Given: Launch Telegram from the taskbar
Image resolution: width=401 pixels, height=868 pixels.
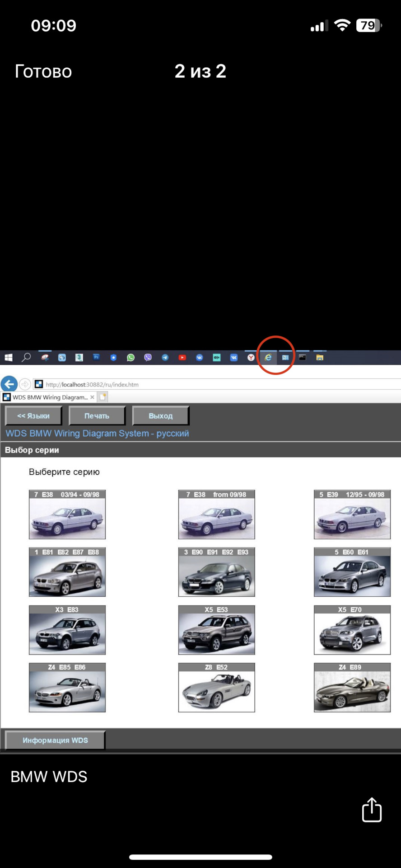Looking at the screenshot, I should coord(165,358).
